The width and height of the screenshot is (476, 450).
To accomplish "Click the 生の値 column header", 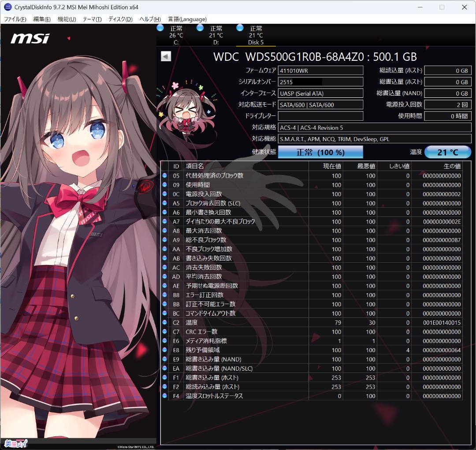I will (x=452, y=166).
